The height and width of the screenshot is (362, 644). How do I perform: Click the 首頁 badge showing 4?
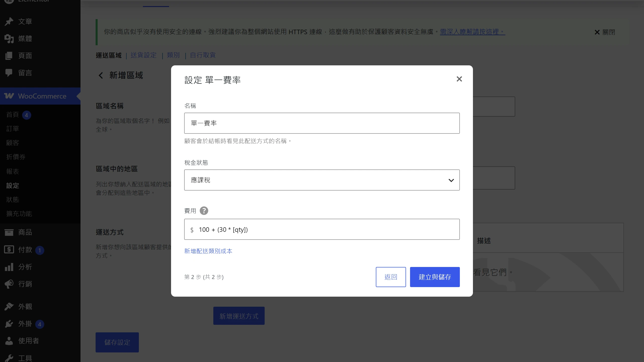point(26,115)
